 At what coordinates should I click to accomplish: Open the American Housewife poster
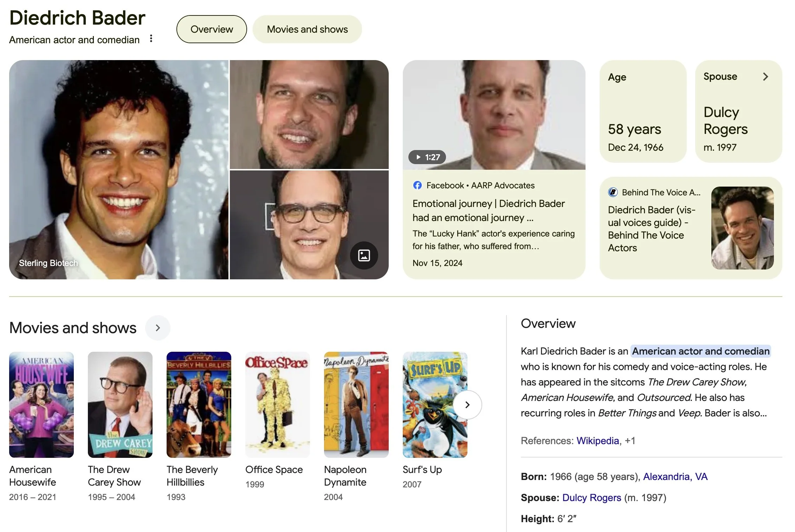coord(41,404)
